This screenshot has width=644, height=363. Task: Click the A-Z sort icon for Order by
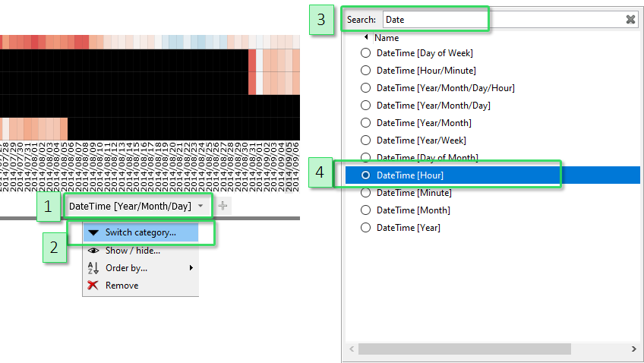93,268
